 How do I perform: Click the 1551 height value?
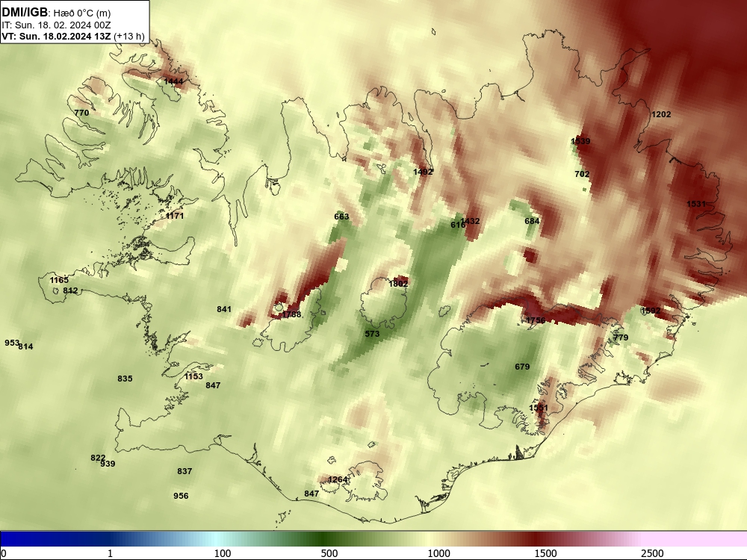[539, 408]
